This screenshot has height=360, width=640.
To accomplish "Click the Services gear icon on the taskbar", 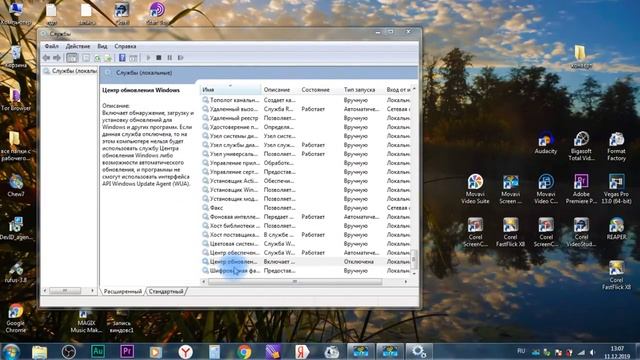I will 419,351.
